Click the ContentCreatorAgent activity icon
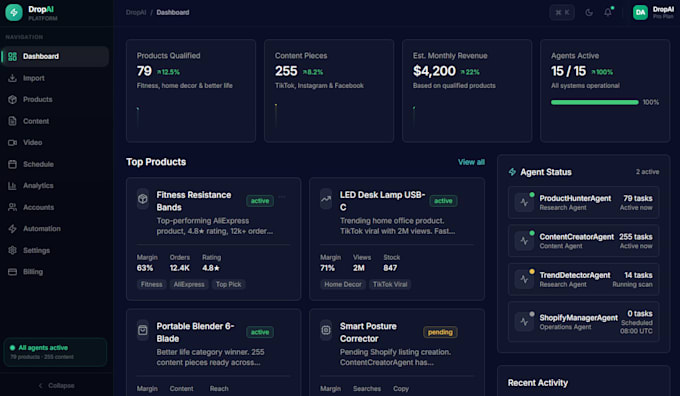The image size is (680, 396). (x=524, y=241)
